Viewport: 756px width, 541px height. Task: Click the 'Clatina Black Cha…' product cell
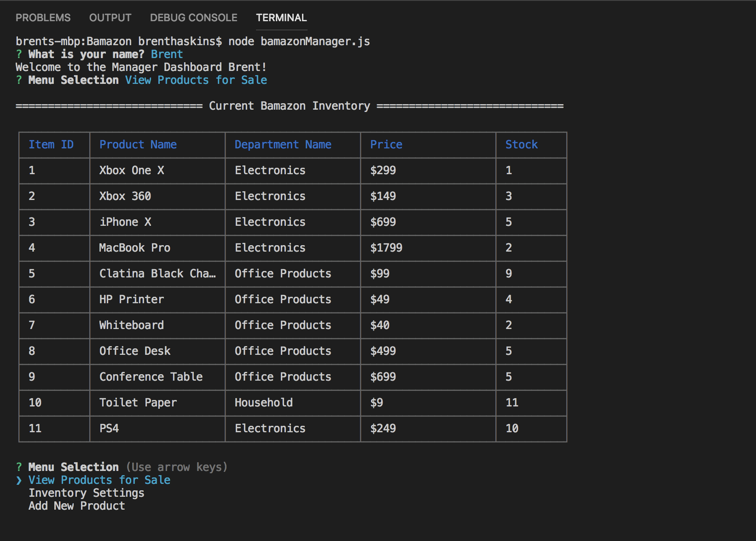[157, 274]
